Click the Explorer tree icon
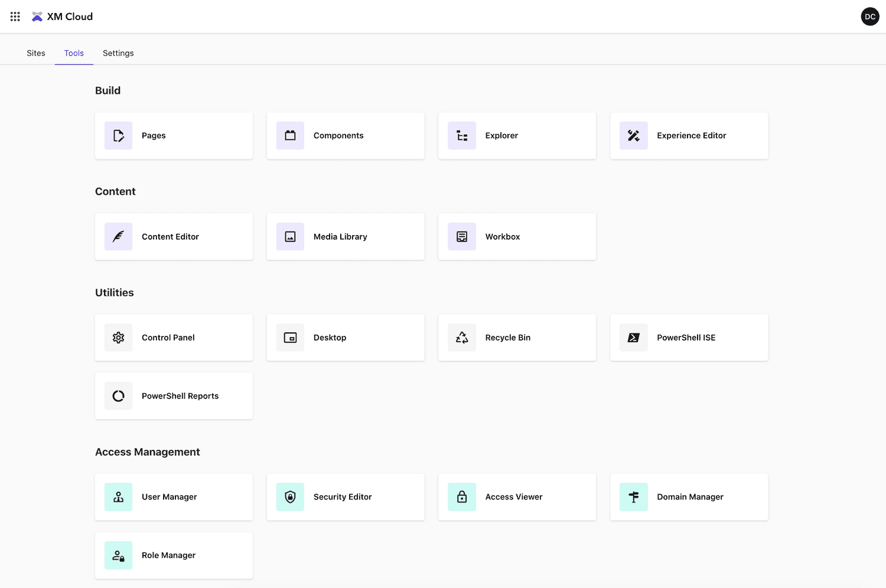The image size is (886, 588). [462, 136]
